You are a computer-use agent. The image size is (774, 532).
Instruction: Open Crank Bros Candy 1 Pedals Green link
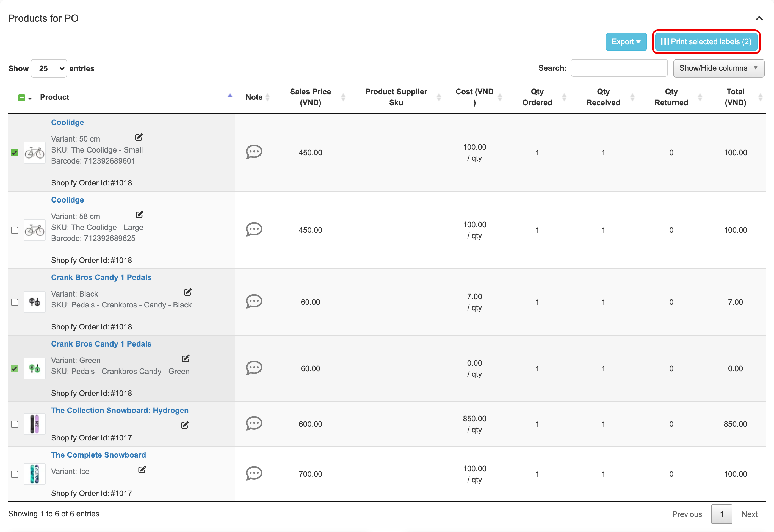click(x=101, y=344)
